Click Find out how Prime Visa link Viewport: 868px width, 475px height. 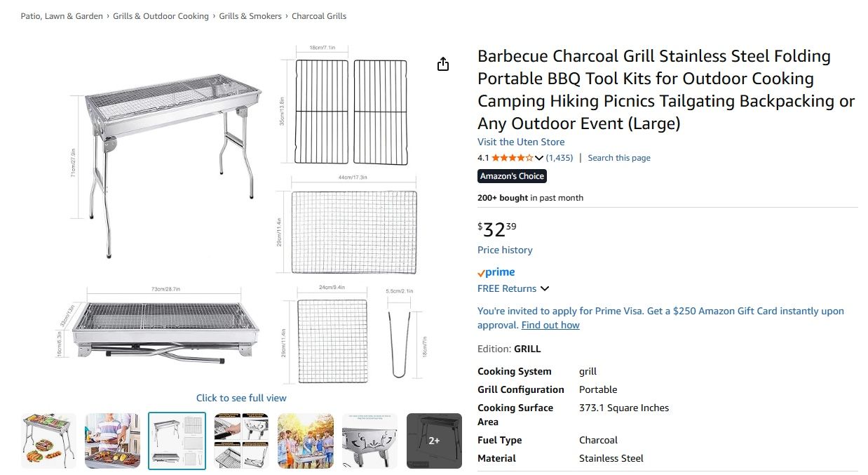550,325
